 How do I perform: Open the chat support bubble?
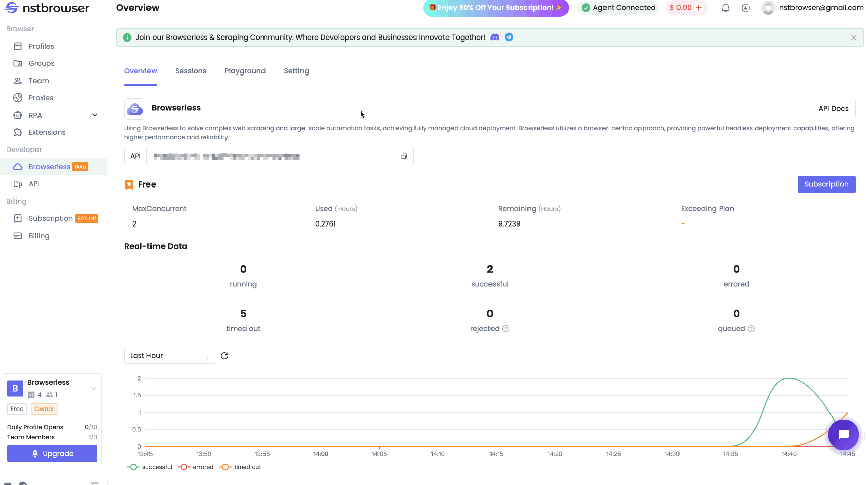click(844, 435)
